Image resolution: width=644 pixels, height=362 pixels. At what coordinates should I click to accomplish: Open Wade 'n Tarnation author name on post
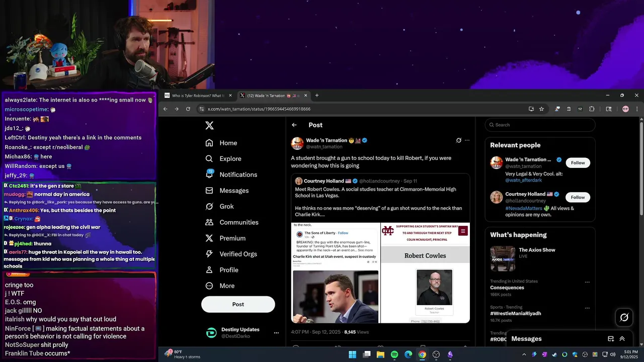click(x=327, y=140)
